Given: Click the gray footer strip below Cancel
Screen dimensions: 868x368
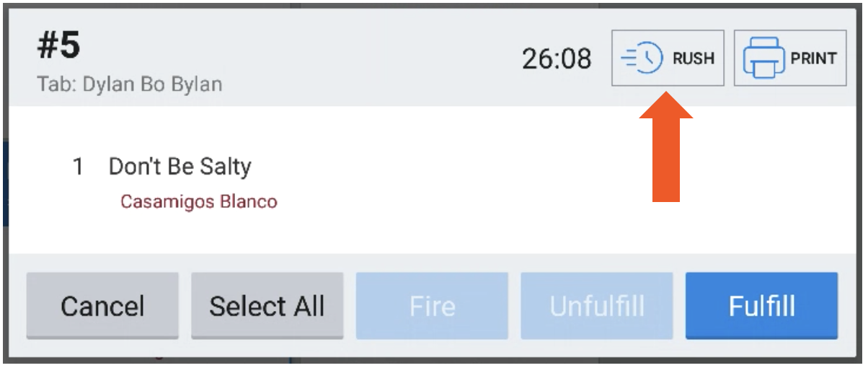Looking at the screenshot, I should (x=102, y=348).
